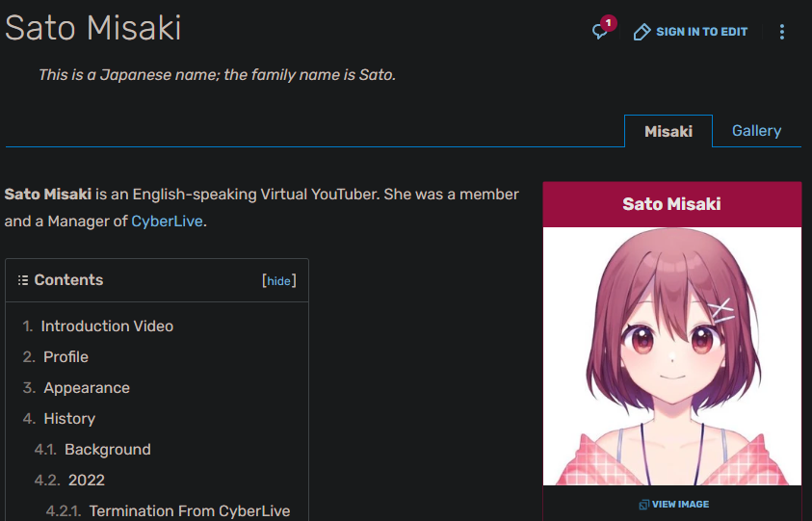Click the Japanese name note text
Viewport: 812px width, 521px height.
[217, 75]
